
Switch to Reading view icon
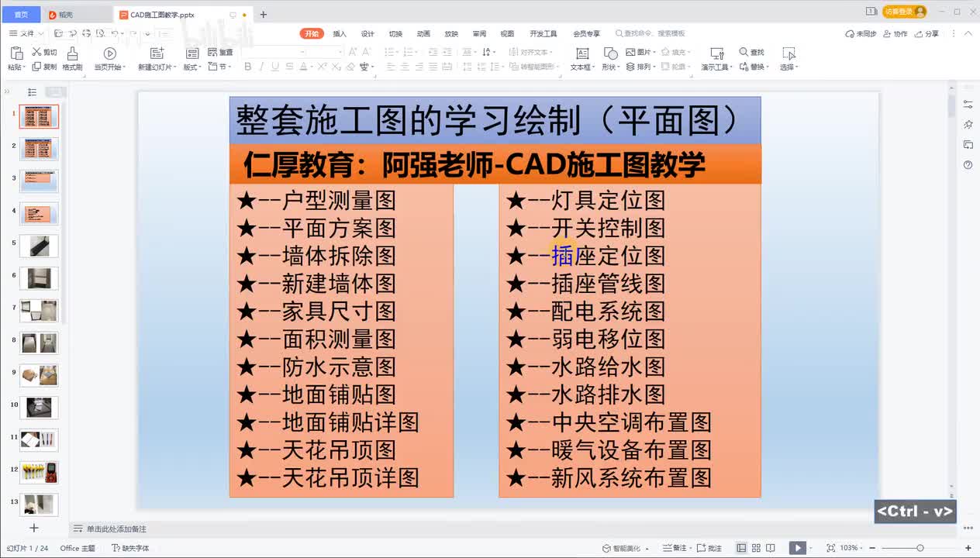coord(772,548)
